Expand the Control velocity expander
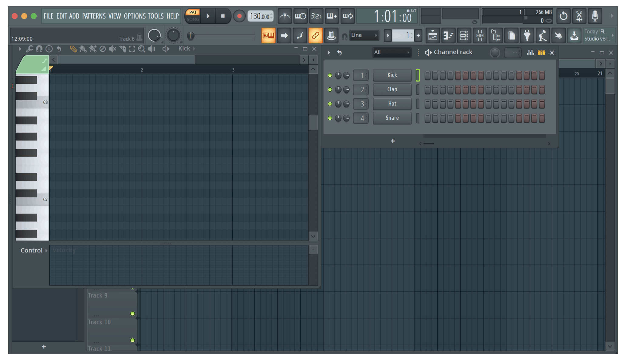The width and height of the screenshot is (626, 364). pos(46,250)
